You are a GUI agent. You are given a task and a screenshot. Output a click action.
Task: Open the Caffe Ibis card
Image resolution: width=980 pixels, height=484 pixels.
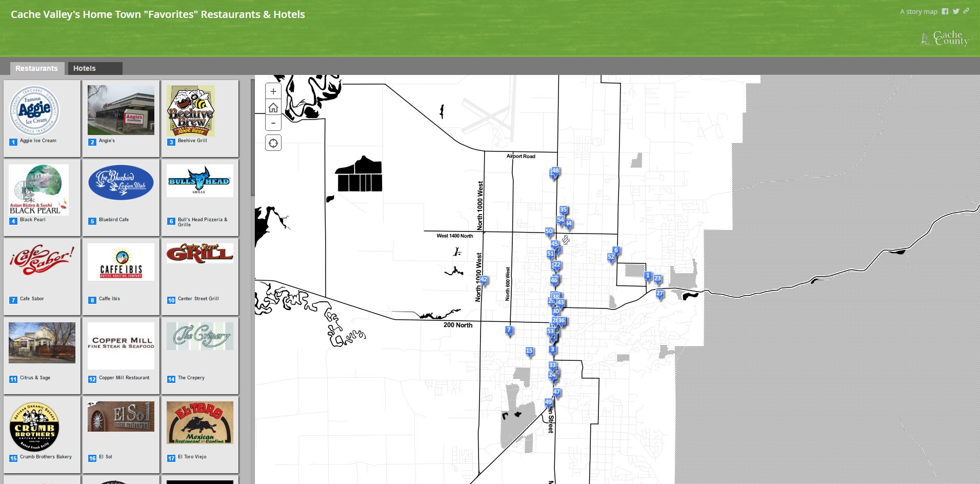(121, 277)
